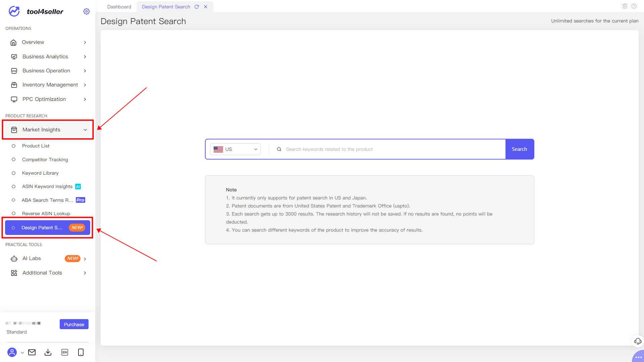Click the Inventory Management label
Screen dimensions: 644x362
[50, 85]
